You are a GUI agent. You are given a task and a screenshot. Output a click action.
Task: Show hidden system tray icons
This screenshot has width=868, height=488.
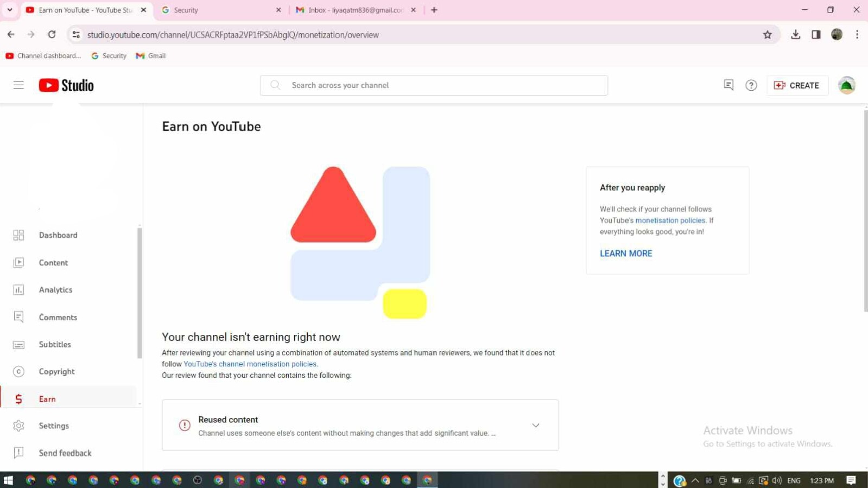pyautogui.click(x=695, y=480)
